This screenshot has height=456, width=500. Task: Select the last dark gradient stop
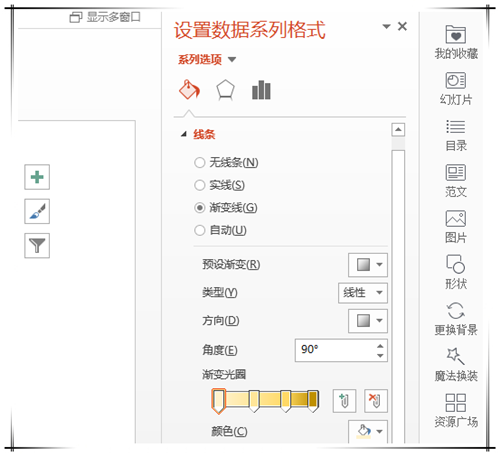[x=313, y=401]
